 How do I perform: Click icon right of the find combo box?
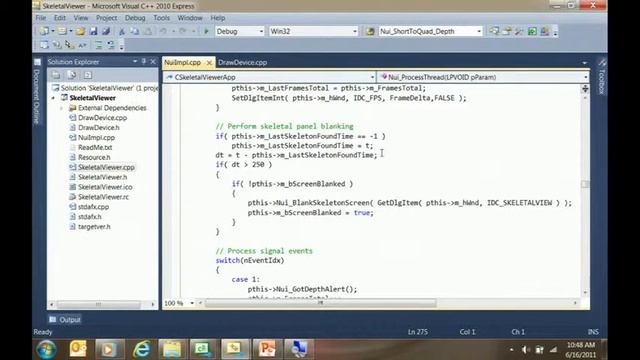[x=494, y=31]
